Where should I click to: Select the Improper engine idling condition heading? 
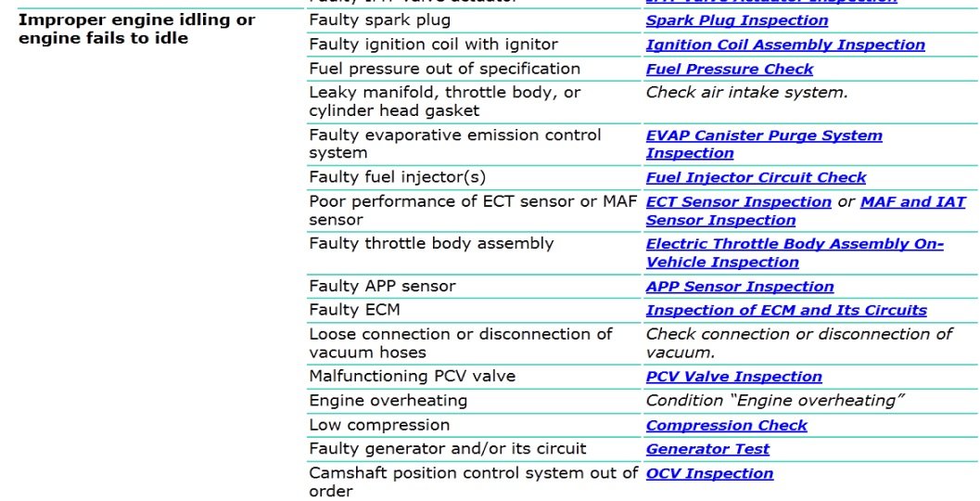(x=137, y=29)
